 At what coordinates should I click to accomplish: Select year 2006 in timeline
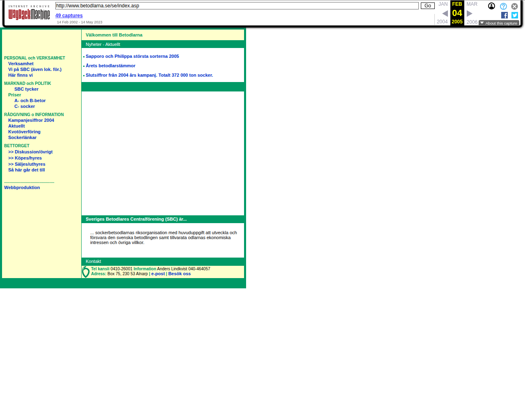[x=472, y=22]
